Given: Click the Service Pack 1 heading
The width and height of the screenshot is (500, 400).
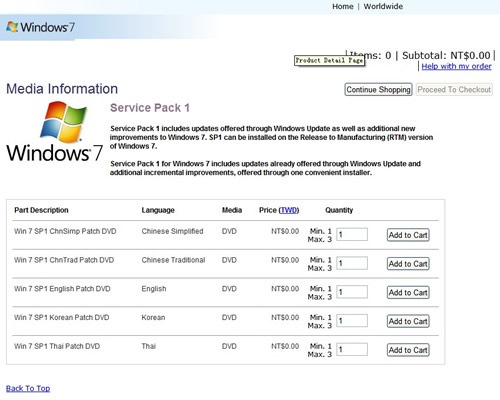Looking at the screenshot, I should [x=150, y=108].
